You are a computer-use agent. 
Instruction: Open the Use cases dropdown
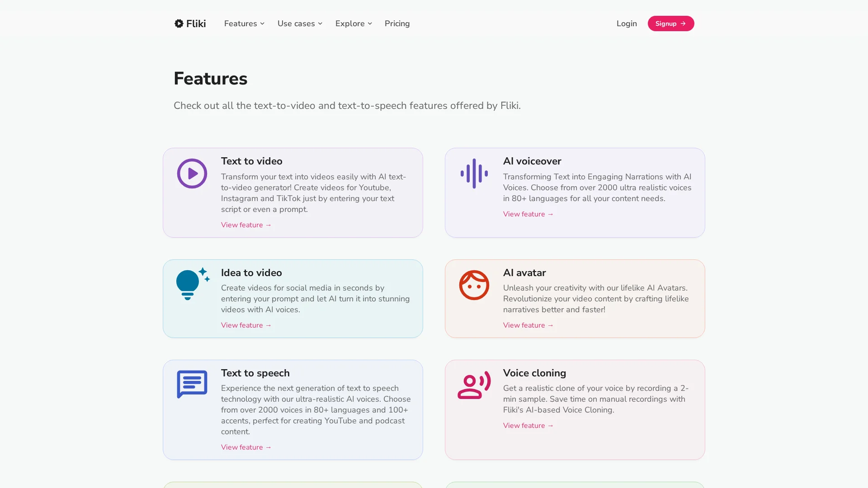tap(300, 23)
